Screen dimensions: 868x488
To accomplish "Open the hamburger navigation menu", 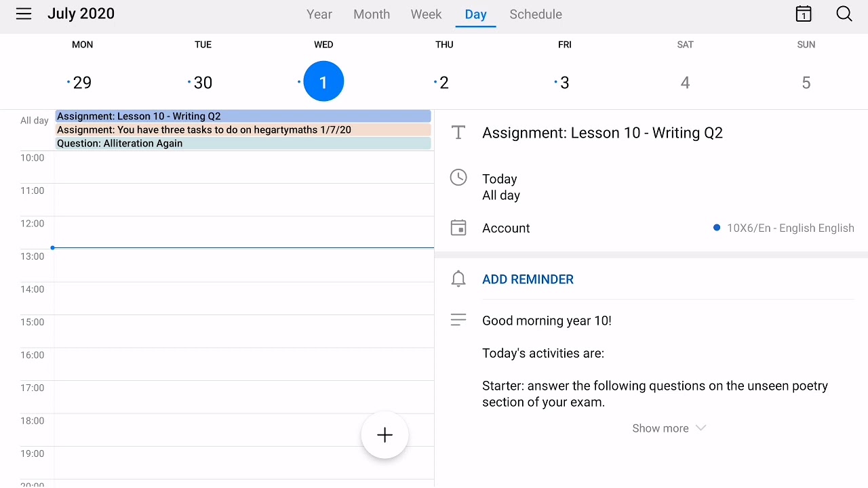I will (24, 14).
